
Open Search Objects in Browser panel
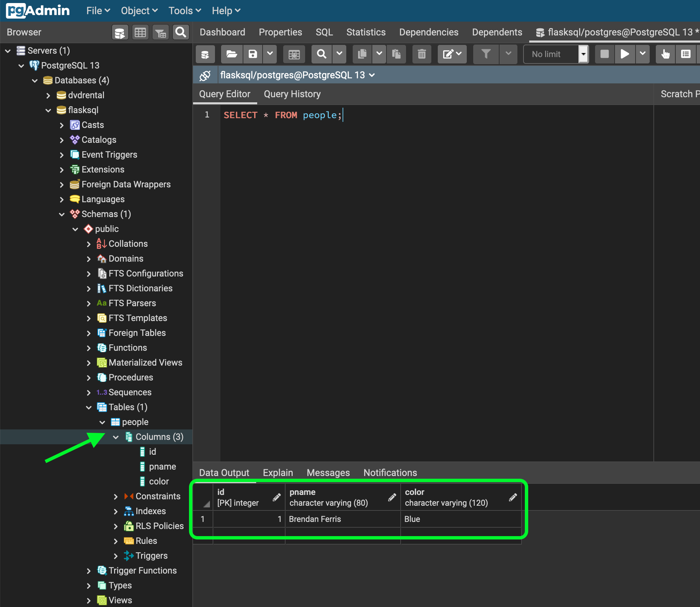[x=181, y=32]
